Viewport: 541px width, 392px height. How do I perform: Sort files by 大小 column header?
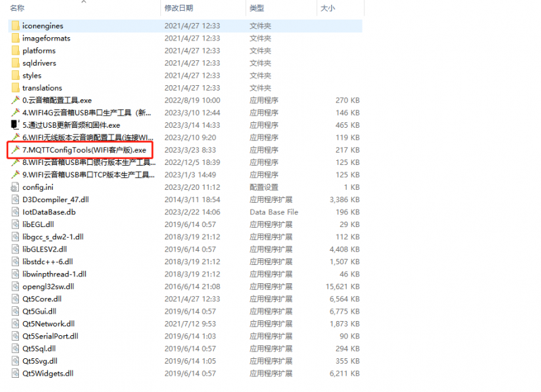[327, 8]
